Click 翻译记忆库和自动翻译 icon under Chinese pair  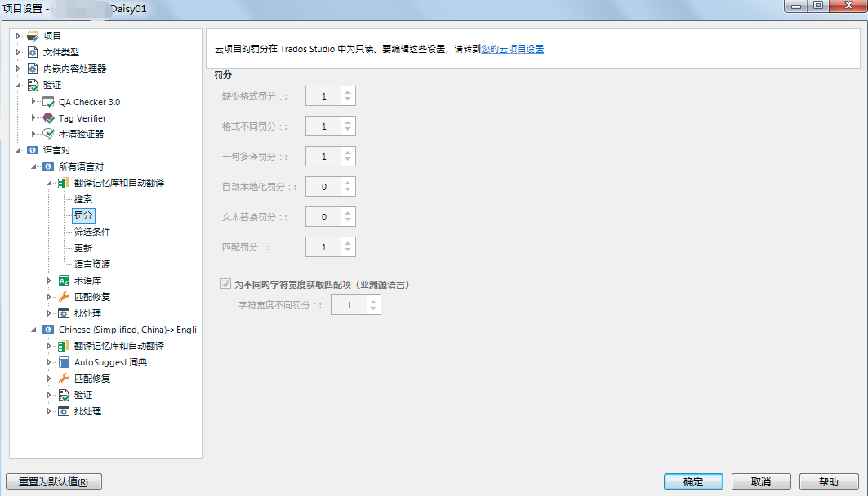pyautogui.click(x=64, y=346)
